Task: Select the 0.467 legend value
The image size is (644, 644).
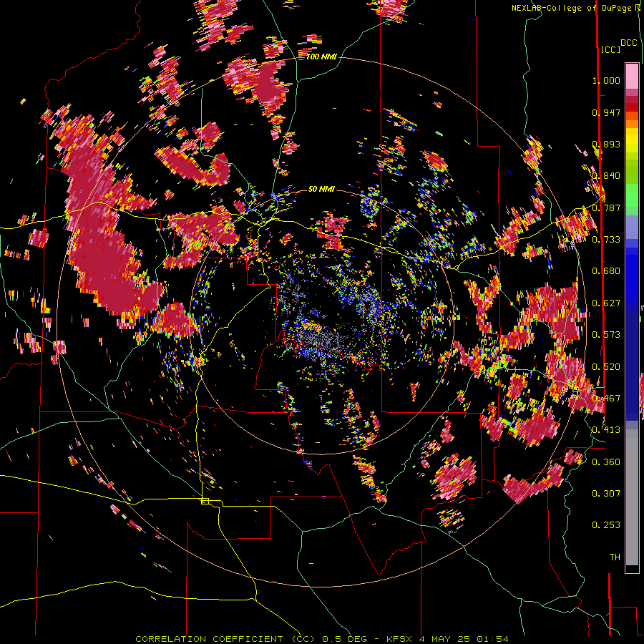Action: 606,399
